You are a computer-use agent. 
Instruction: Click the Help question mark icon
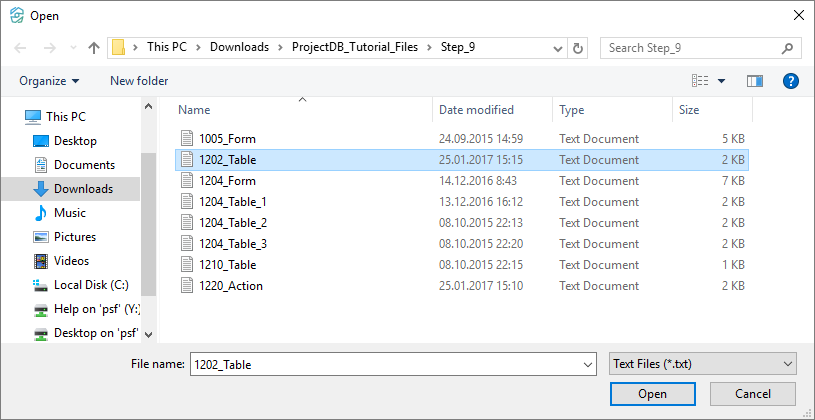coord(790,81)
